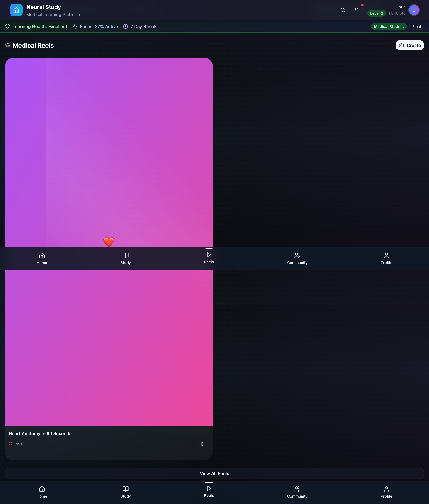Play the Heart Anatomy reel
Viewport: 429px width, 504px height.
coord(203,444)
